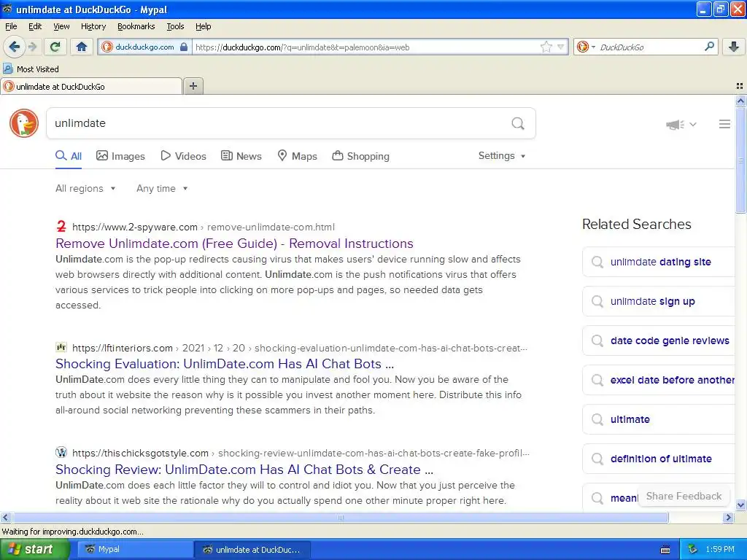Screen dimensions: 747x560
Task: Open the Help menu
Action: 203,26
